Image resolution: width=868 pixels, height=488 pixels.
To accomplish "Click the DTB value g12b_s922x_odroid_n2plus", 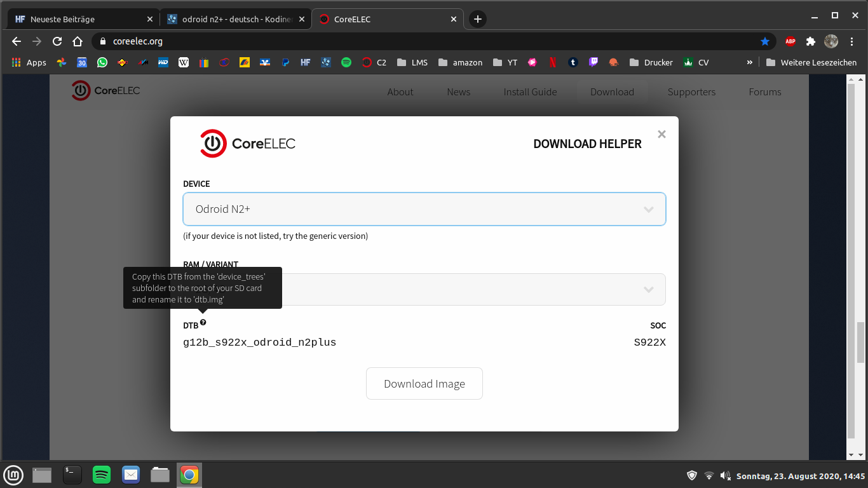I will (259, 342).
